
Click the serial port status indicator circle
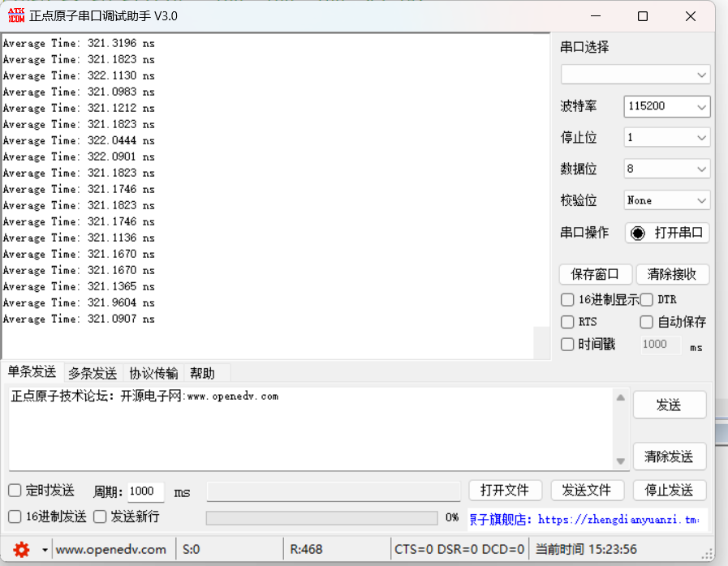637,233
